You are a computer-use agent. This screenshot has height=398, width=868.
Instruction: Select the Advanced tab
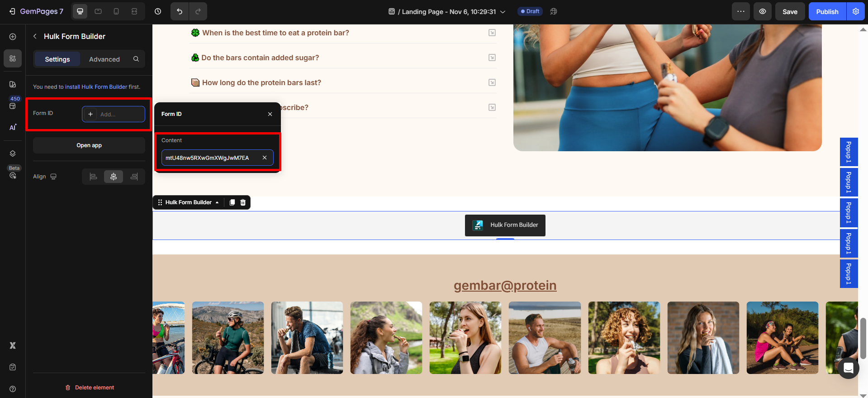point(104,59)
